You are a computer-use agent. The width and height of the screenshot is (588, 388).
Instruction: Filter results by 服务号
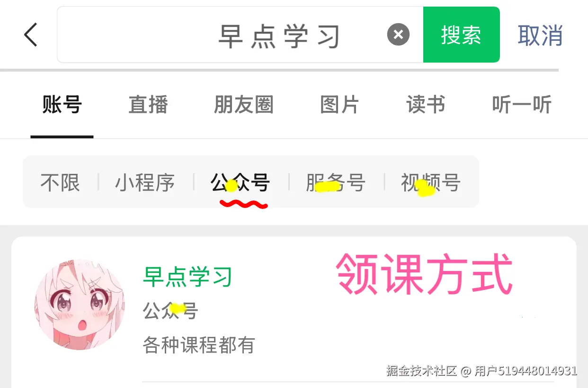[x=336, y=182]
